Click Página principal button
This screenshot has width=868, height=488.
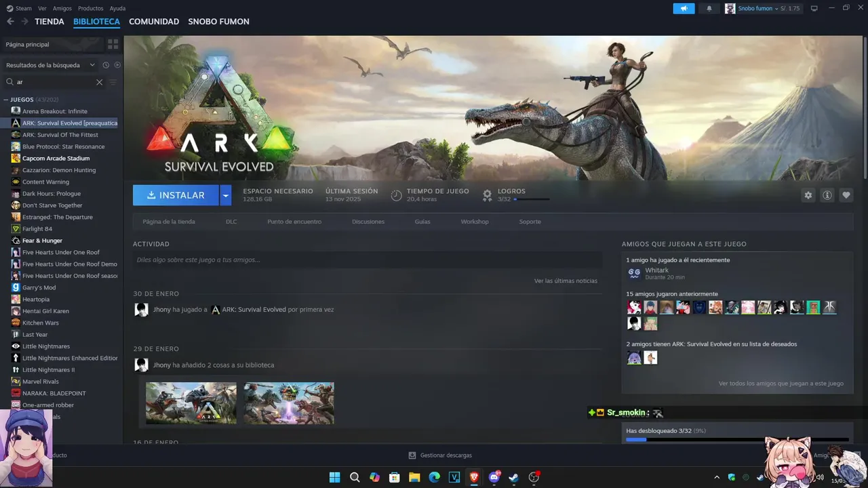click(53, 44)
